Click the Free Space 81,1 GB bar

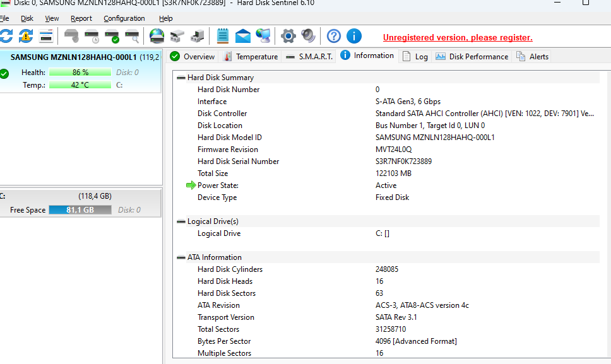coord(80,210)
